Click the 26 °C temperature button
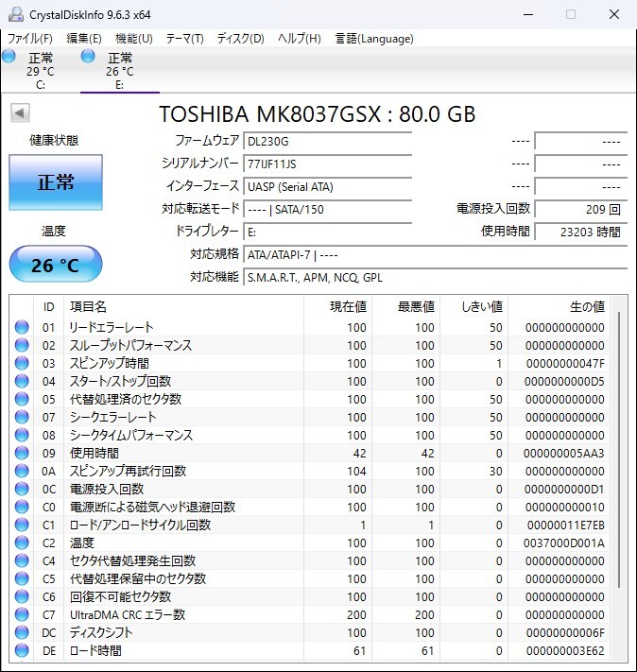The width and height of the screenshot is (637, 672). tap(56, 264)
